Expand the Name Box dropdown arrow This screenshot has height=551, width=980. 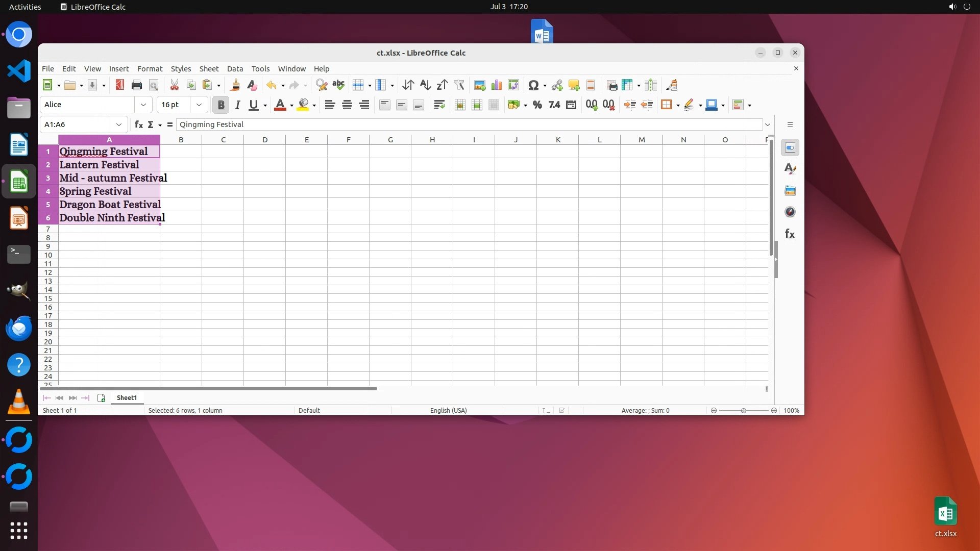(119, 124)
